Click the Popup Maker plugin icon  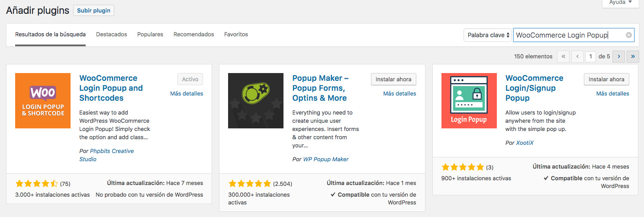click(x=256, y=101)
